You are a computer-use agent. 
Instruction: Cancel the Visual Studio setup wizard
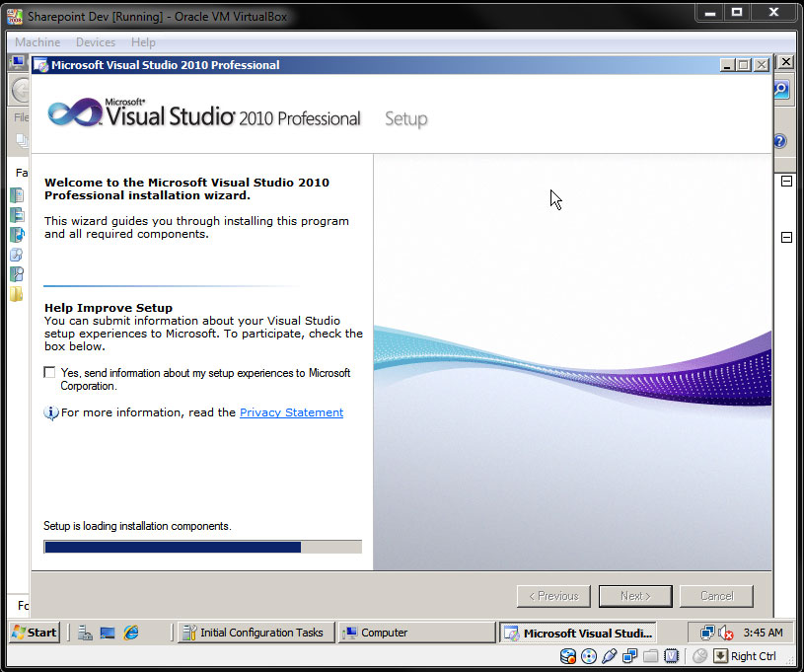[716, 596]
